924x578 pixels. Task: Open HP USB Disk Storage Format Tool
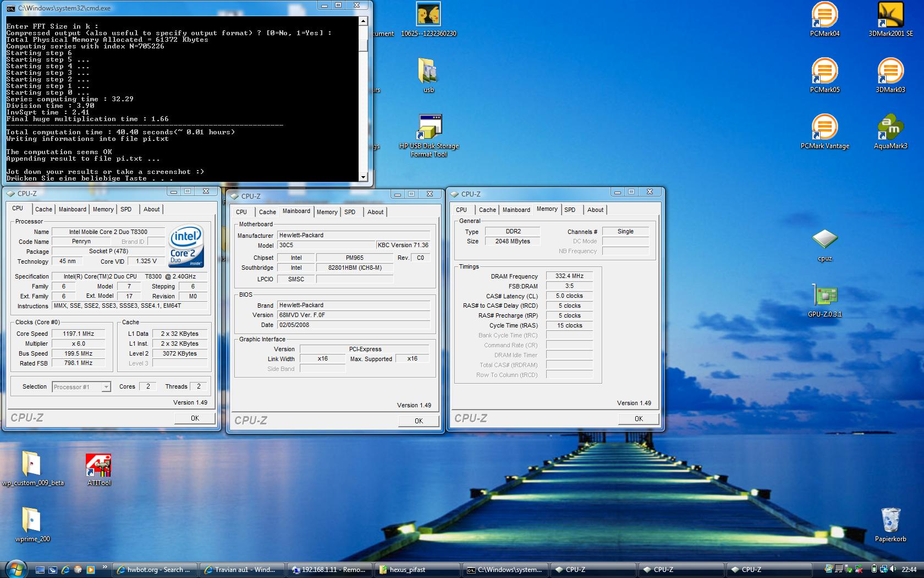pyautogui.click(x=428, y=136)
